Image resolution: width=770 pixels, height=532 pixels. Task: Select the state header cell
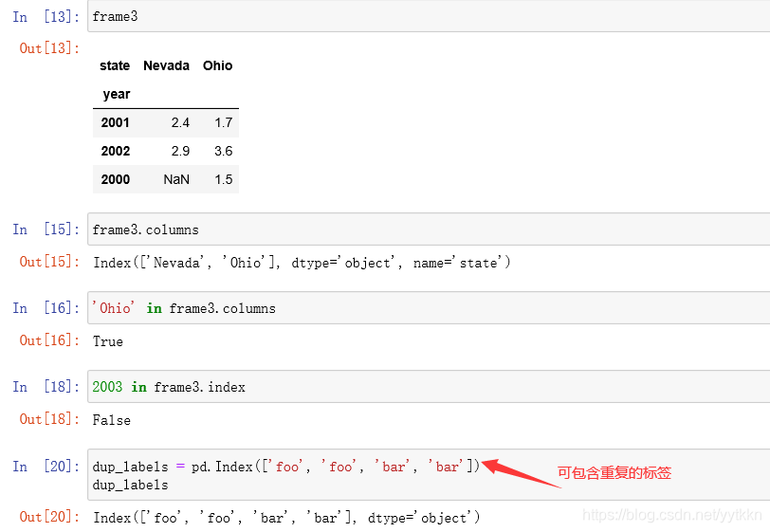(x=115, y=65)
